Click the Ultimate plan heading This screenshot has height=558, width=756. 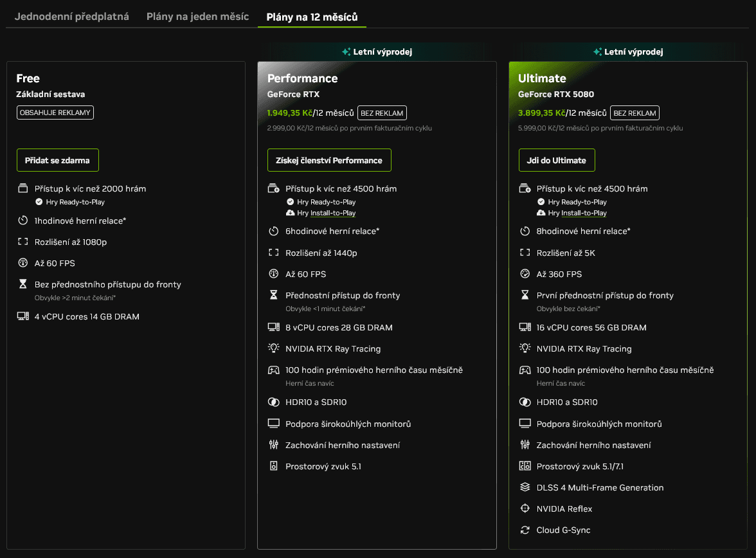pos(542,78)
